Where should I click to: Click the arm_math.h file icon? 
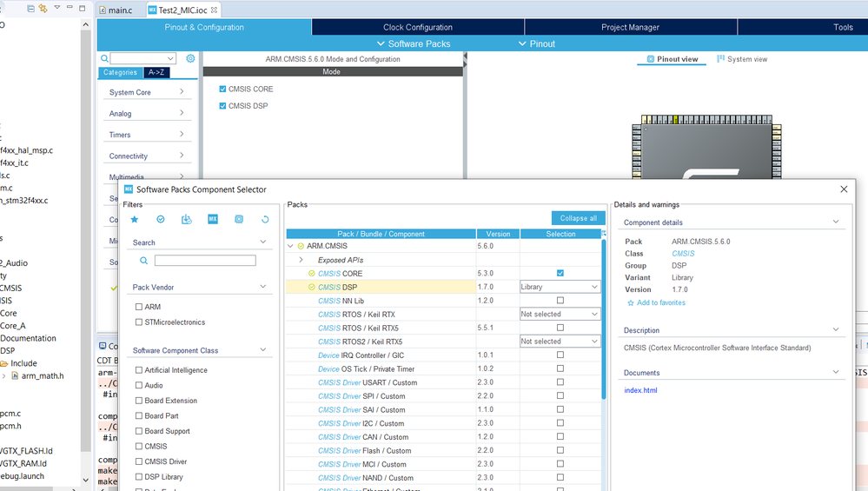tap(16, 375)
